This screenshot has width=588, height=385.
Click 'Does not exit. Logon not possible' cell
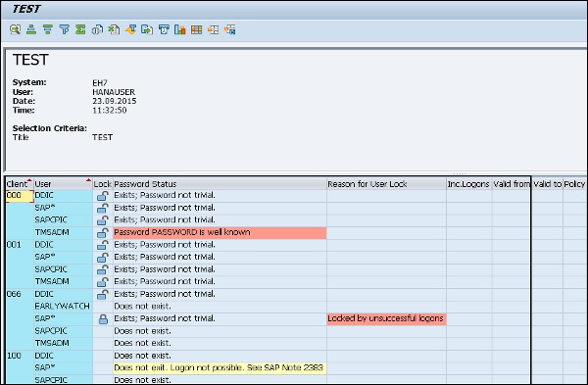tap(220, 367)
